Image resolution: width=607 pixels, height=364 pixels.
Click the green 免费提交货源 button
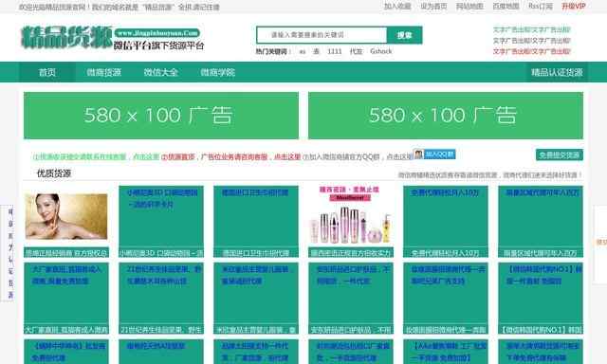coord(560,155)
